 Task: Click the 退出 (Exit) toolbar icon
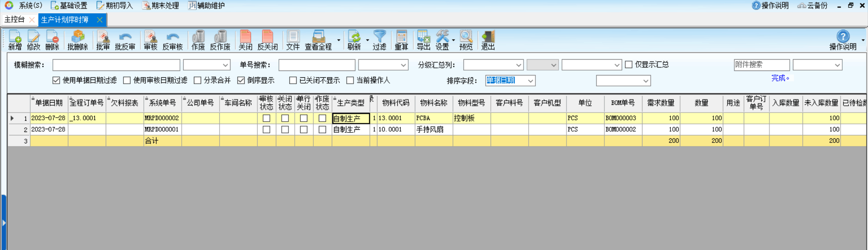[488, 40]
